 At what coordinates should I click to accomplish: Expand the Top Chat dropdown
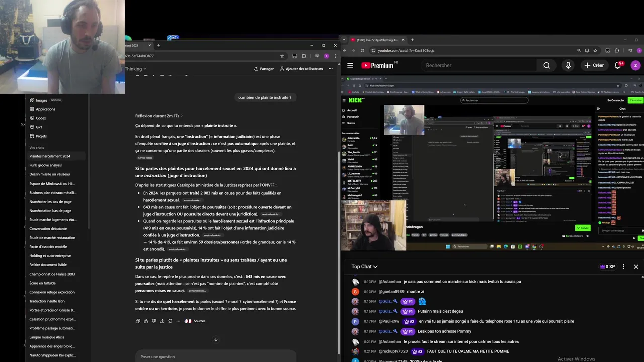click(365, 267)
